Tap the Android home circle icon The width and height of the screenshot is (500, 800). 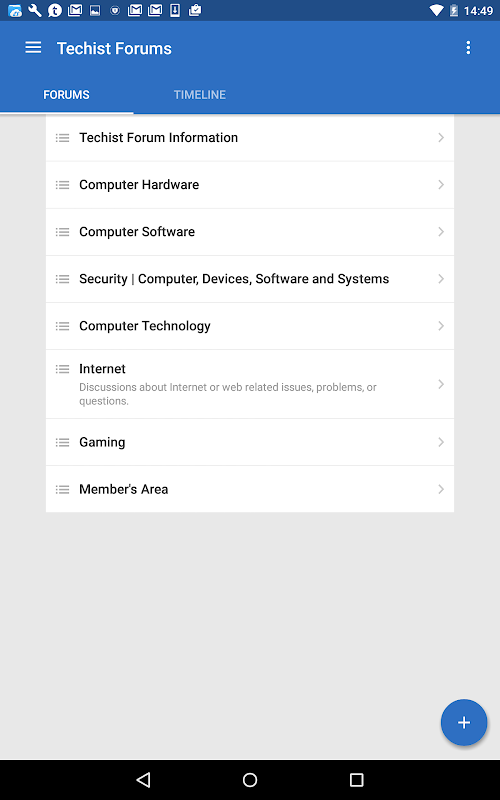click(250, 779)
